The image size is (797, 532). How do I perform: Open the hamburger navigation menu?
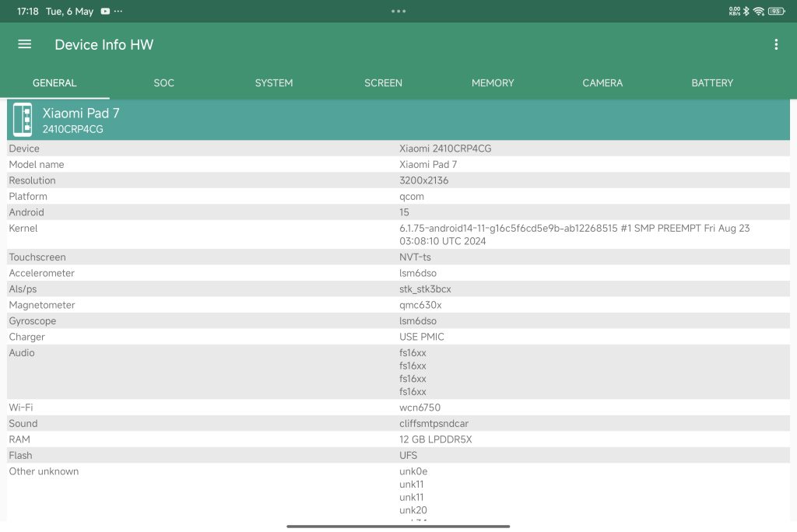click(25, 44)
